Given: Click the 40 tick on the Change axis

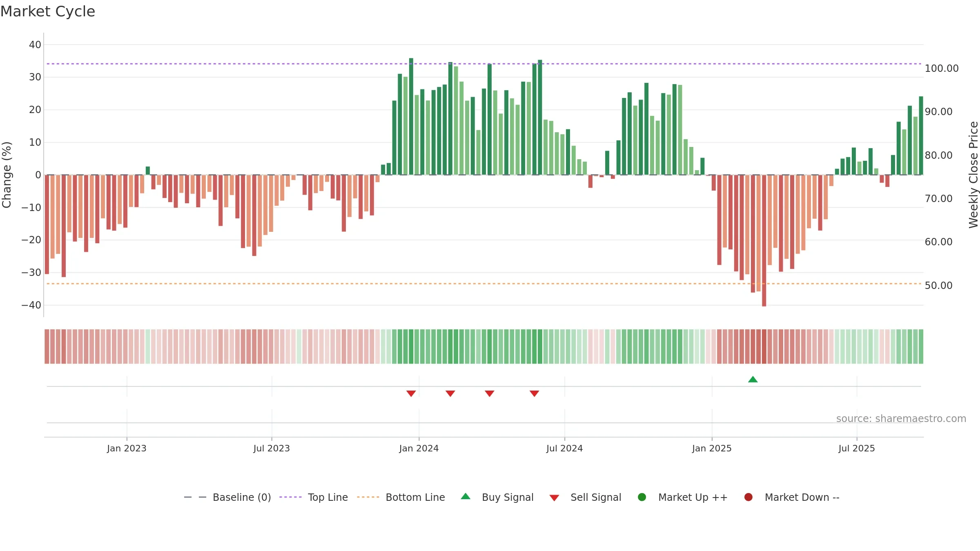Looking at the screenshot, I should (35, 45).
